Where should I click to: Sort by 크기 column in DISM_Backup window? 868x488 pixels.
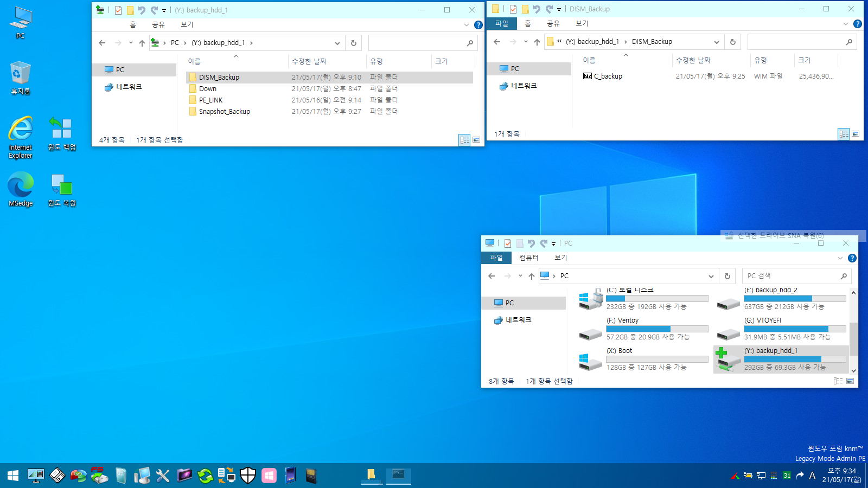point(805,61)
